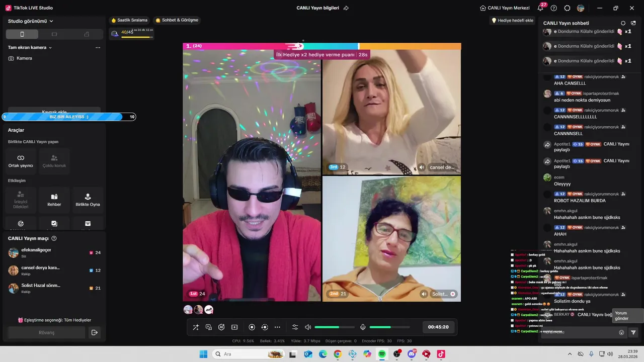Image resolution: width=644 pixels, height=362 pixels.
Task: Pop out the CANLI Yayın sohbeti chat window
Action: pos(633,23)
